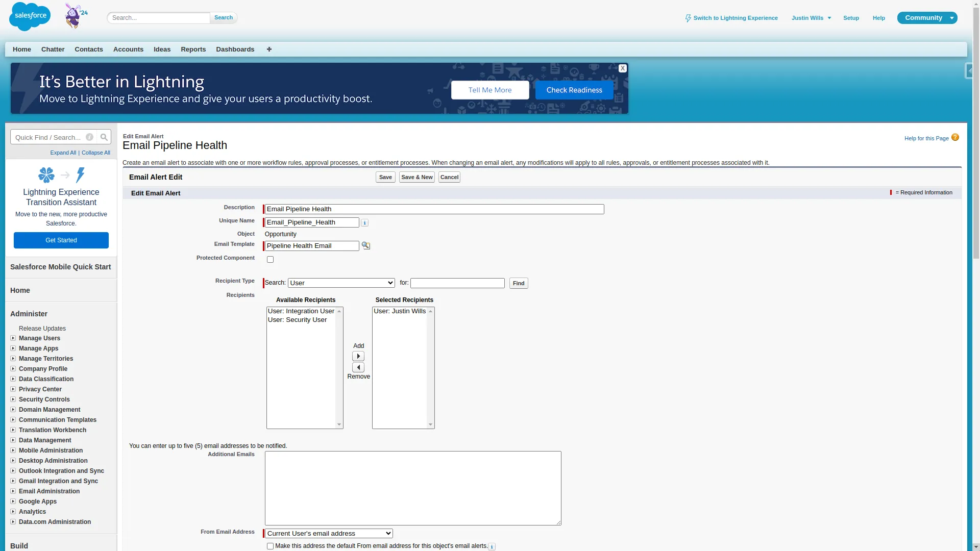Expand the Company Profile tree node
Image resolution: width=980 pixels, height=551 pixels.
13,369
